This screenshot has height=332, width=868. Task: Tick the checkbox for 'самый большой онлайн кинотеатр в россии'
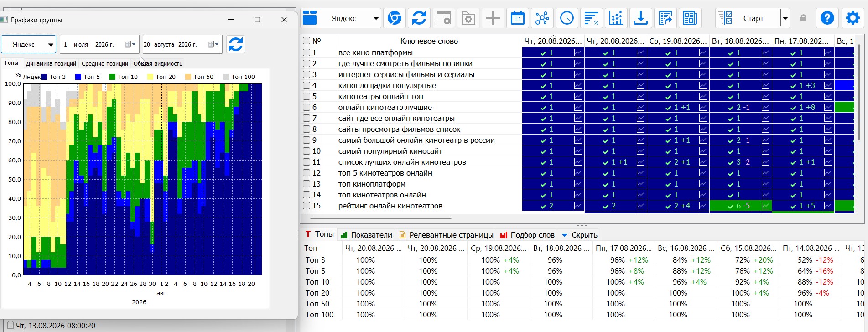(307, 140)
